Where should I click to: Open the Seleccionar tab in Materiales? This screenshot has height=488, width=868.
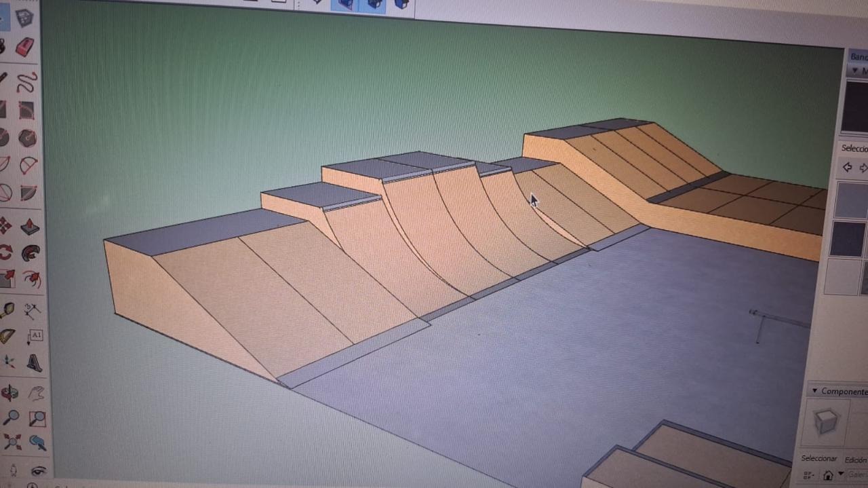coord(854,149)
